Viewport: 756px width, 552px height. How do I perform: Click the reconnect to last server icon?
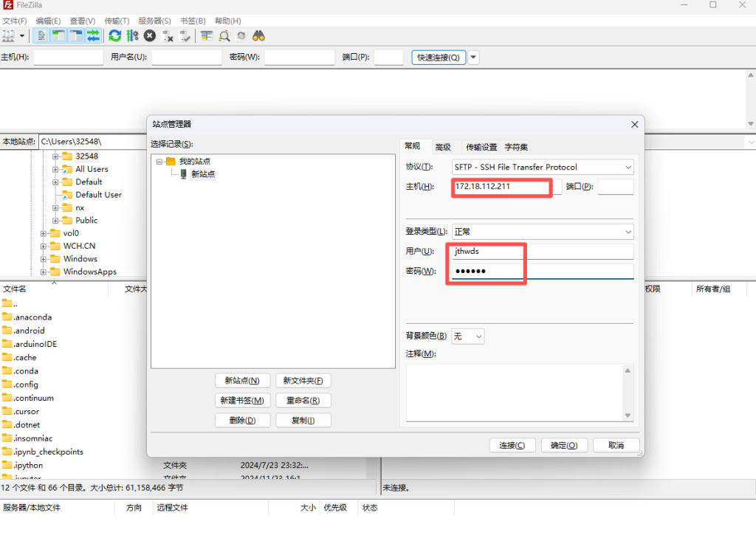click(x=185, y=35)
